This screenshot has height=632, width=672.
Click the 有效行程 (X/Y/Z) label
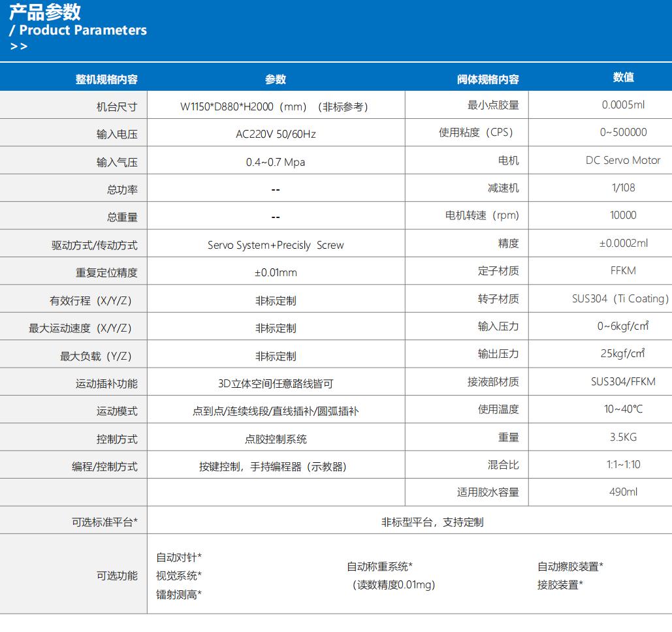(91, 300)
